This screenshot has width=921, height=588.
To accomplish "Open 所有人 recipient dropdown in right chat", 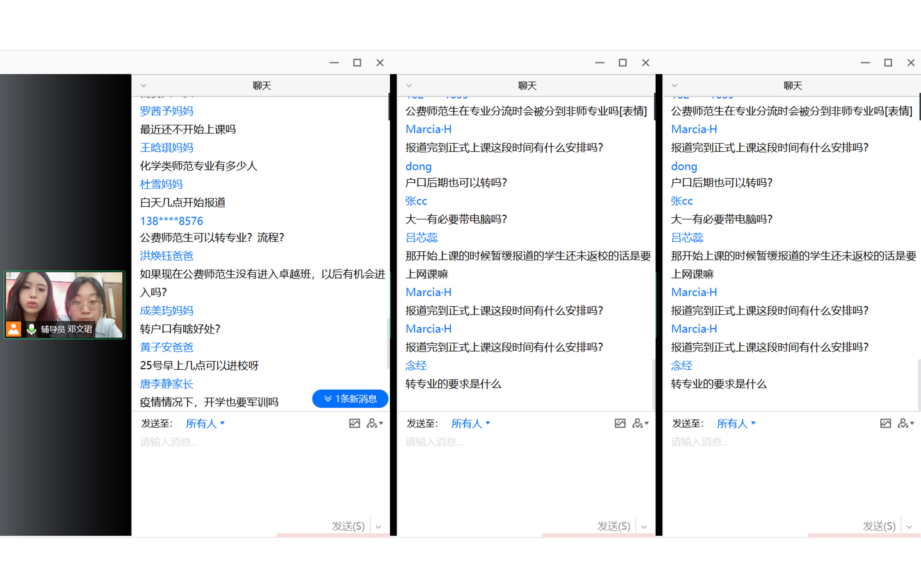I will [736, 423].
